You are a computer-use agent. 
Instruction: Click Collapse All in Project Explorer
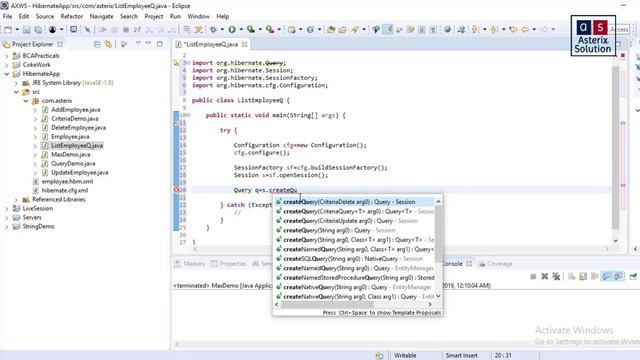pos(97,44)
